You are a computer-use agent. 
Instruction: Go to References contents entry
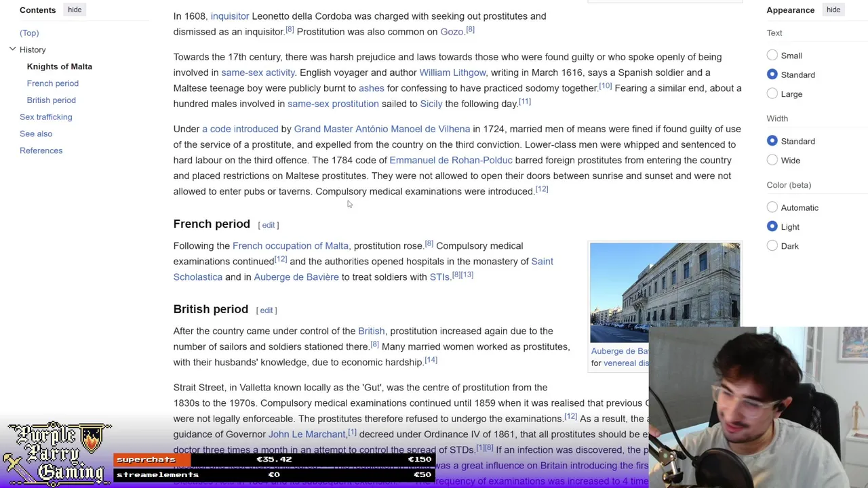tap(41, 150)
